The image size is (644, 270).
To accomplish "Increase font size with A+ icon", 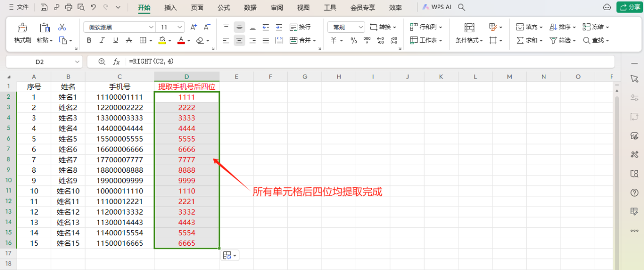I will tap(194, 27).
